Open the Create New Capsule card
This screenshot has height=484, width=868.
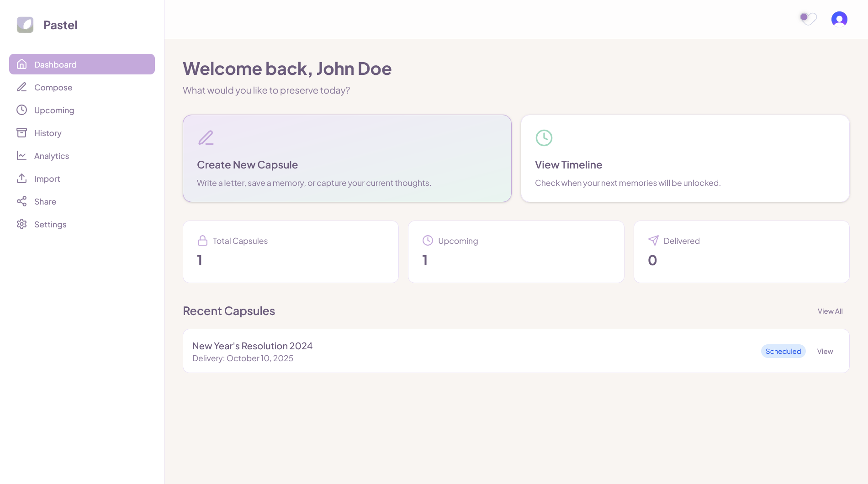click(347, 158)
